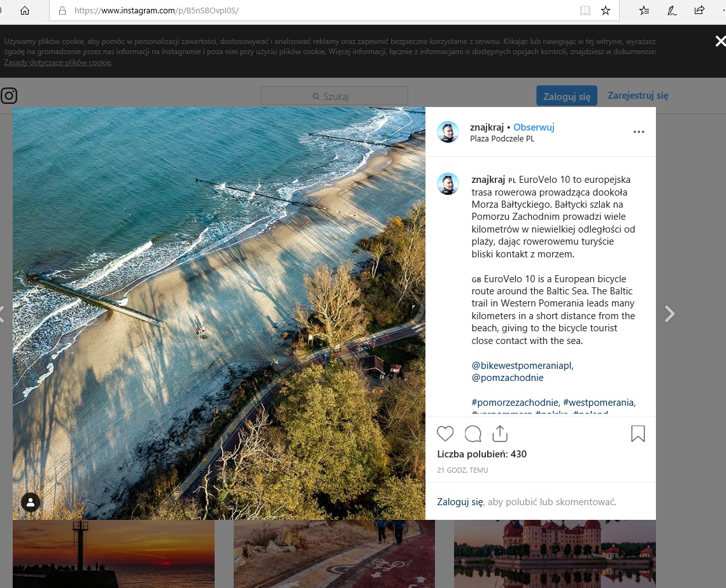Click the heart like icon
Viewport: 726px width, 588px height.
(445, 434)
